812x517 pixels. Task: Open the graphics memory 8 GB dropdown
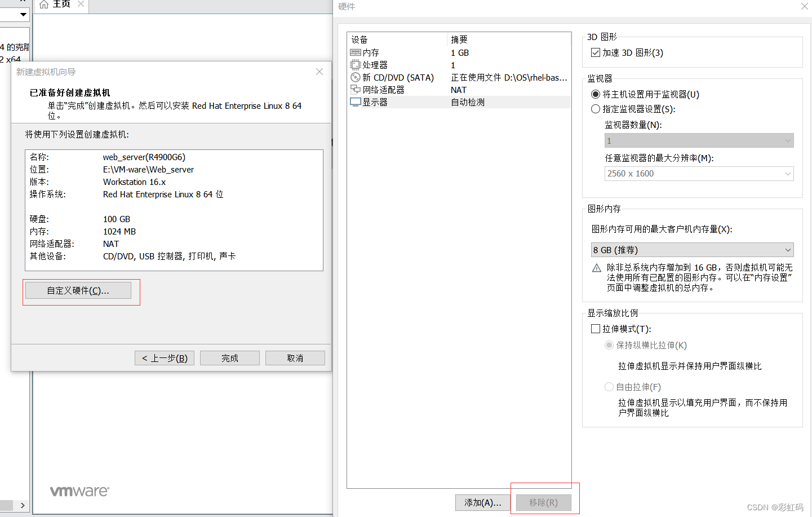693,250
